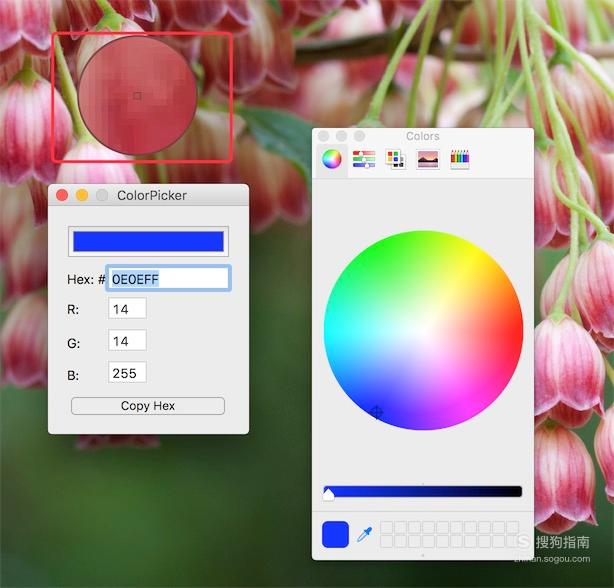Click the wheel selection marker in the blue area
Viewport: 614px width, 588px height.
[x=377, y=411]
